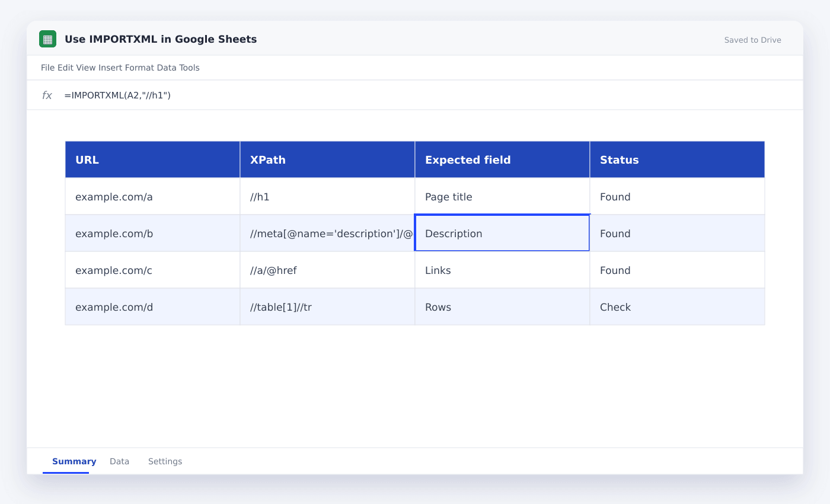
Task: Open the File menu
Action: click(x=48, y=68)
